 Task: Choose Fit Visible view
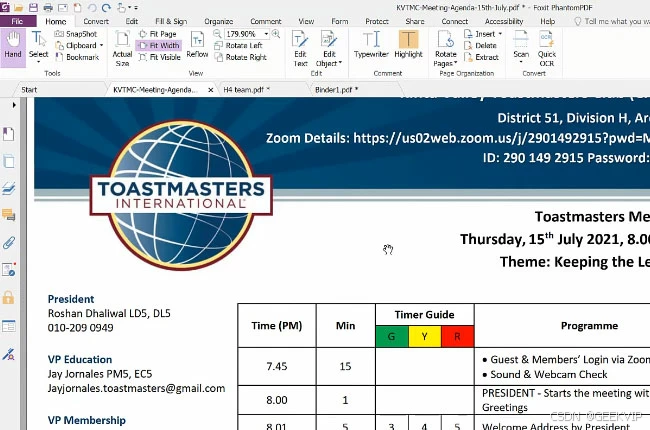160,57
